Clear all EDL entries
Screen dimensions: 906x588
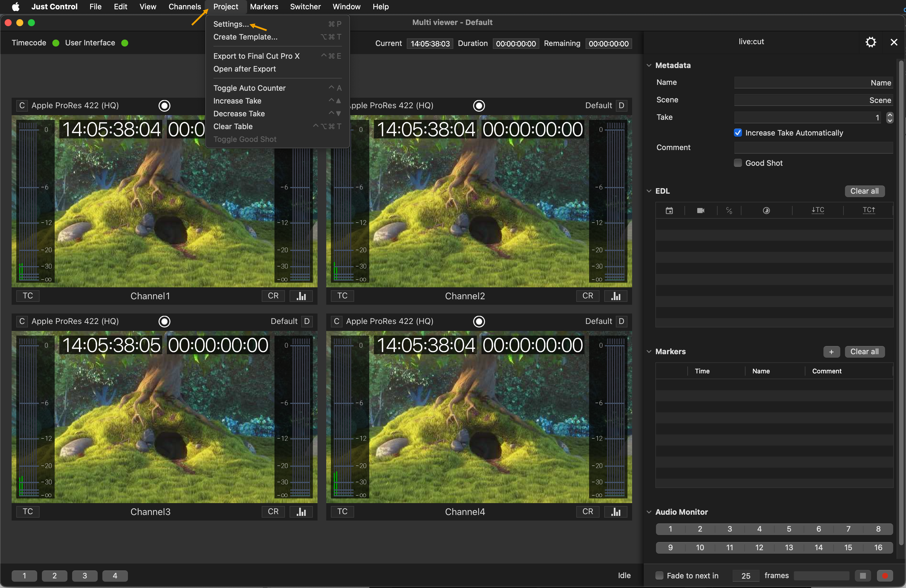coord(864,191)
